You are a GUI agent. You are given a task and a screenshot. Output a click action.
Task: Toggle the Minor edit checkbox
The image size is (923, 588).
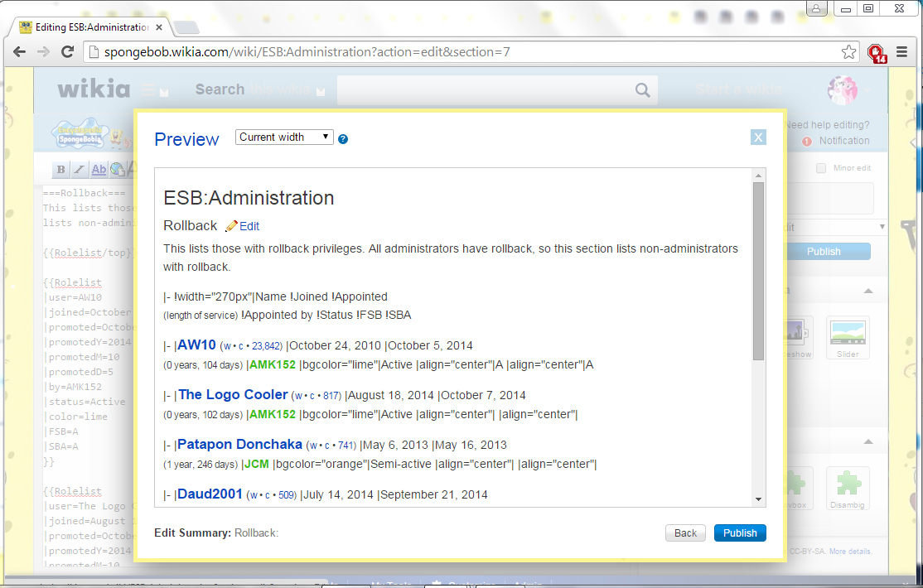(821, 168)
